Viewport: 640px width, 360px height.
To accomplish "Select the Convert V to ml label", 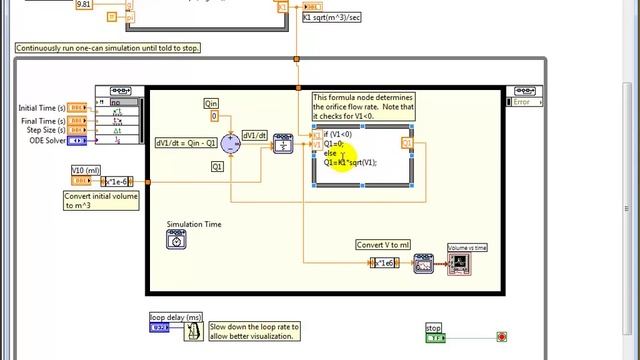I will pyautogui.click(x=383, y=245).
